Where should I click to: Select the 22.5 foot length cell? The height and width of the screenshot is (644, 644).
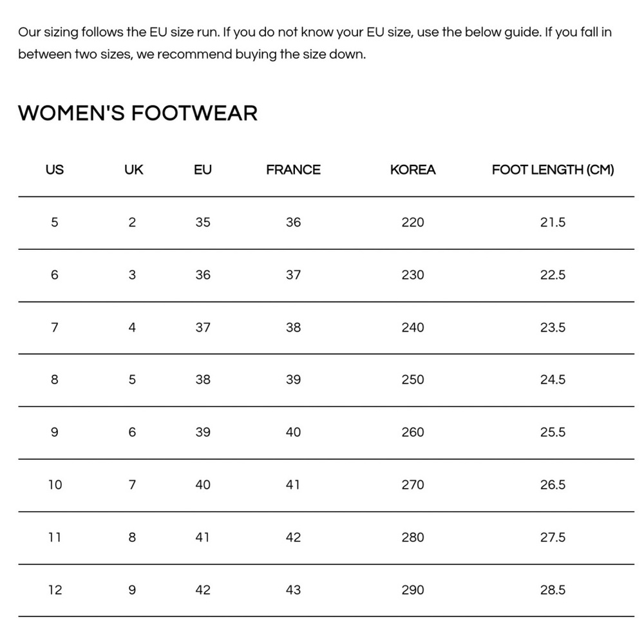point(553,275)
